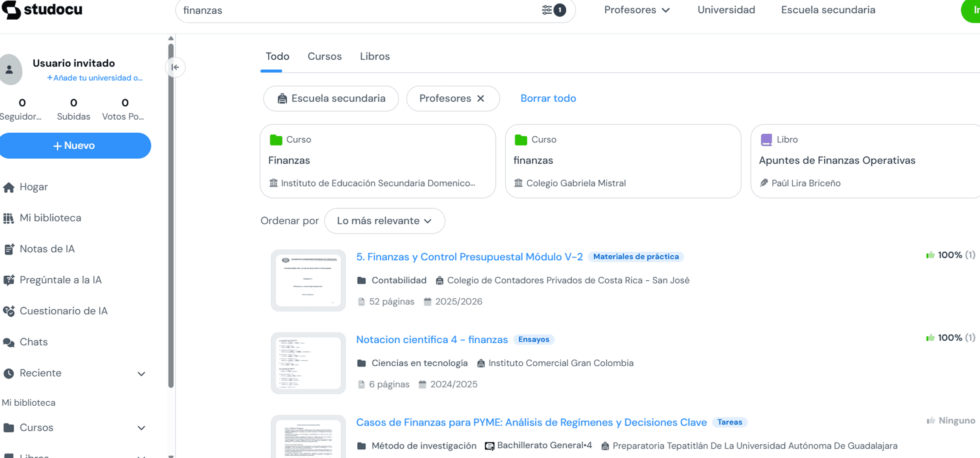
Task: Click the purple book icon on Libro card
Action: pos(766,139)
